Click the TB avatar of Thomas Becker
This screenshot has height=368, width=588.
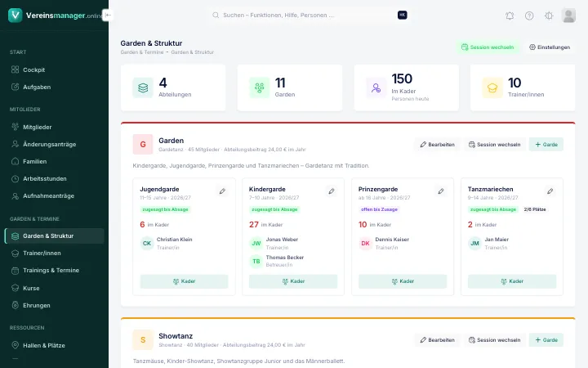tap(256, 261)
